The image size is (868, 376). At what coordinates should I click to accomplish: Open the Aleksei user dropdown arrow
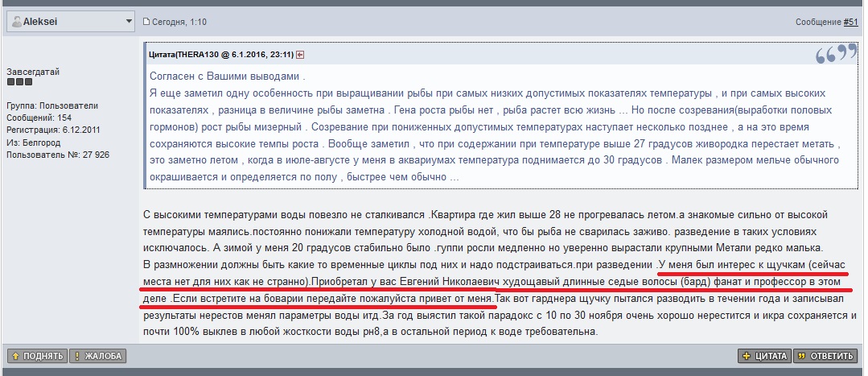pos(129,22)
